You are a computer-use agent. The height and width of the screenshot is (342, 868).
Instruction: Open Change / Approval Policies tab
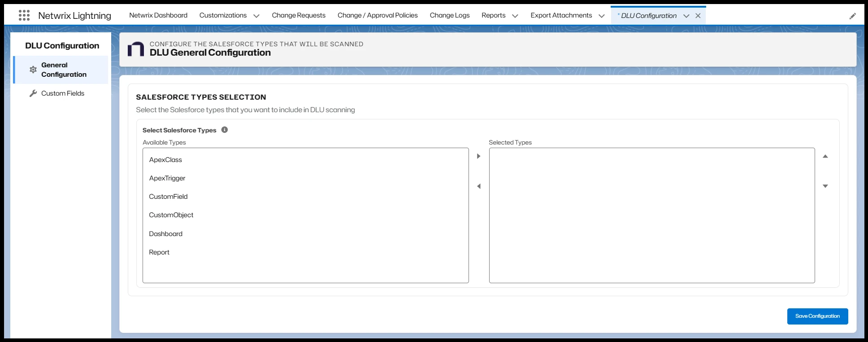pos(378,15)
